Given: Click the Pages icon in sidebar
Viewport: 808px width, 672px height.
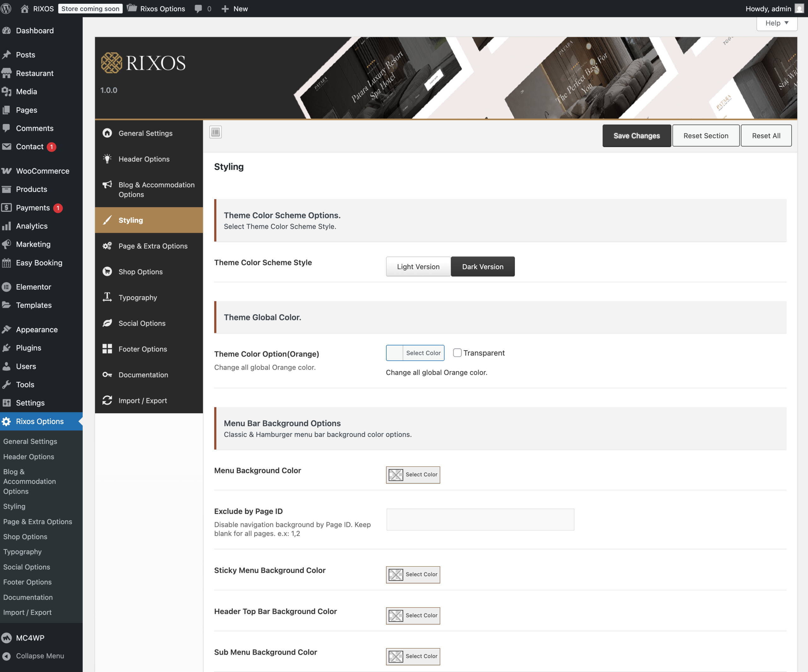Looking at the screenshot, I should coord(7,110).
